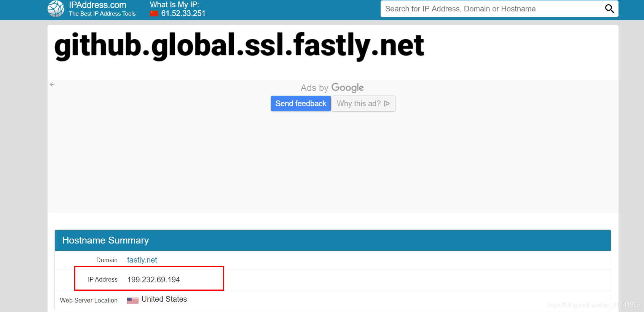
Task: Click the IP value 199.232.69.194
Action: click(x=153, y=280)
